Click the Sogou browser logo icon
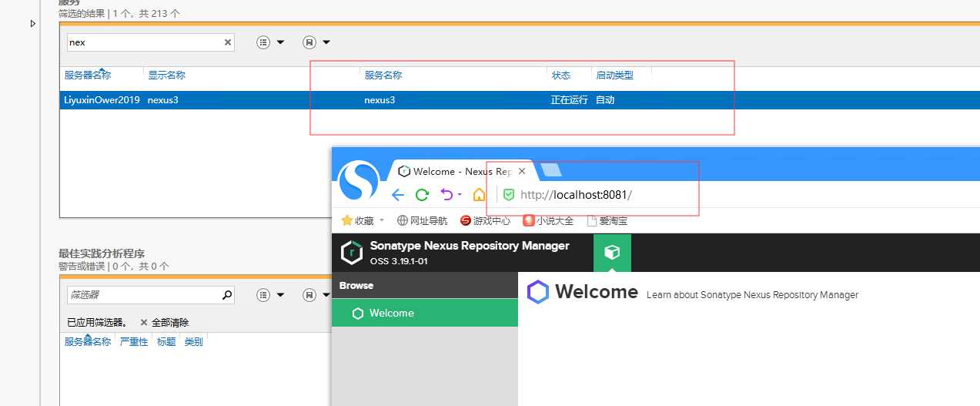The image size is (980, 406). point(360,181)
